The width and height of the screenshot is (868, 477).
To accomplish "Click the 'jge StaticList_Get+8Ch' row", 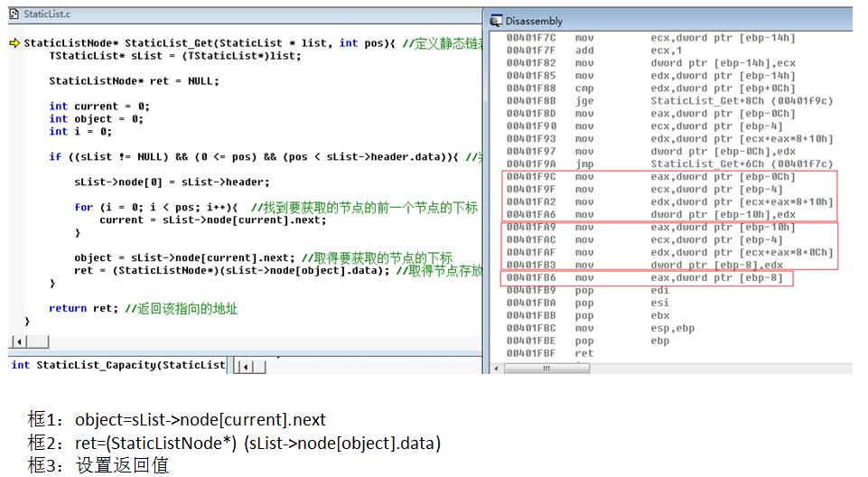I will tap(669, 100).
